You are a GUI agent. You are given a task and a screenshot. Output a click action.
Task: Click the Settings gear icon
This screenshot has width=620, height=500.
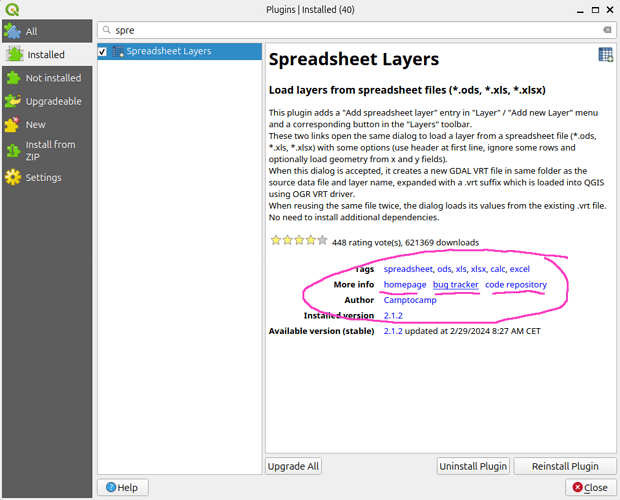pyautogui.click(x=13, y=177)
